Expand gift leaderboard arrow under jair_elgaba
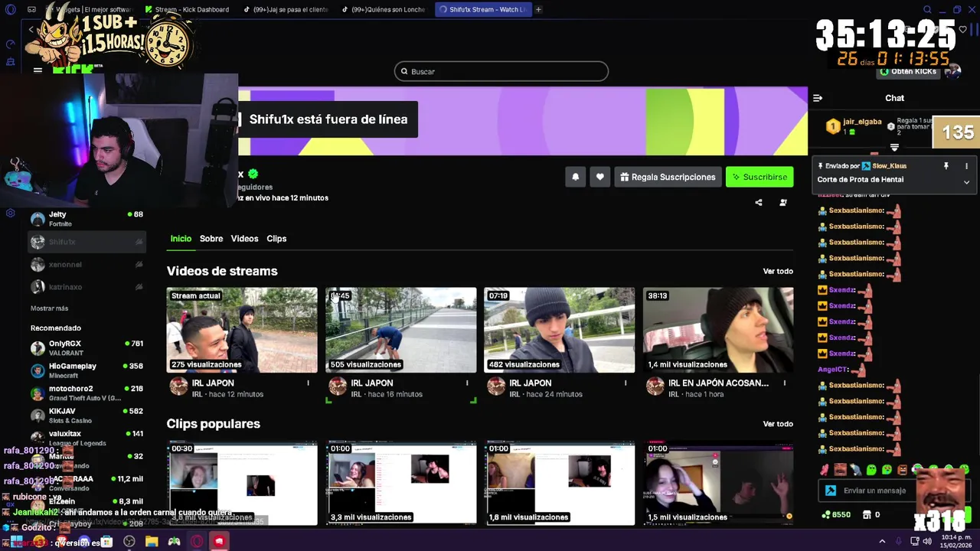Viewport: 980px width, 551px height. click(x=894, y=147)
